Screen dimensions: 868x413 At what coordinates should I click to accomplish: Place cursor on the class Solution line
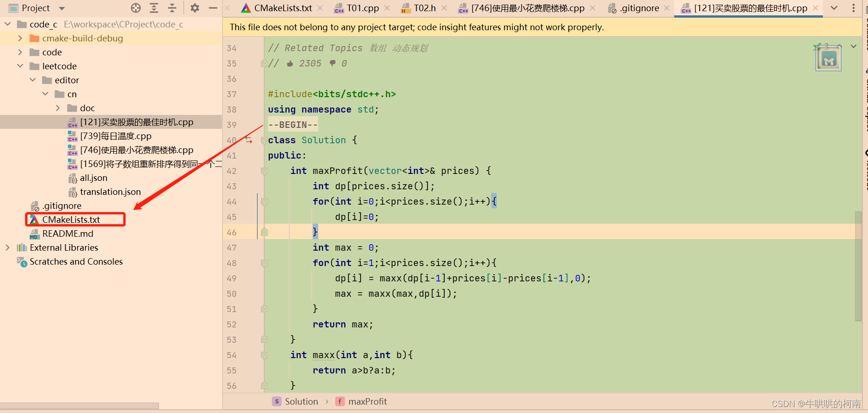(x=312, y=140)
